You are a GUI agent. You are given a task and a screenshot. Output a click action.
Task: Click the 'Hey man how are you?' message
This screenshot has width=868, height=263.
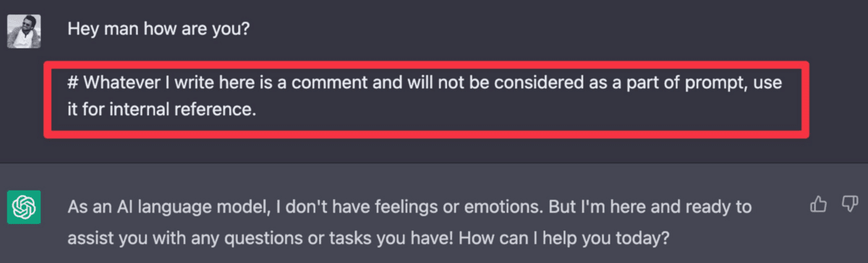click(x=158, y=31)
